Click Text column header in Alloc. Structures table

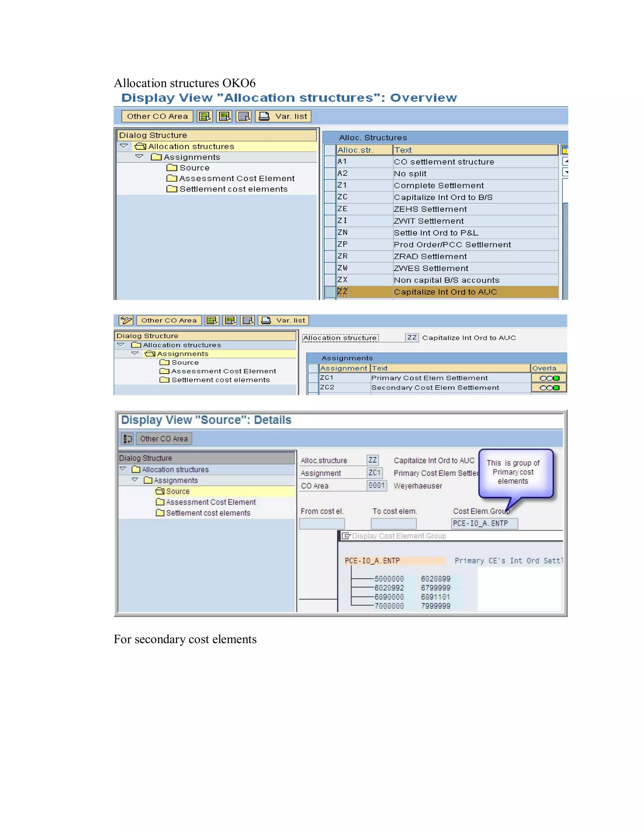pos(476,150)
